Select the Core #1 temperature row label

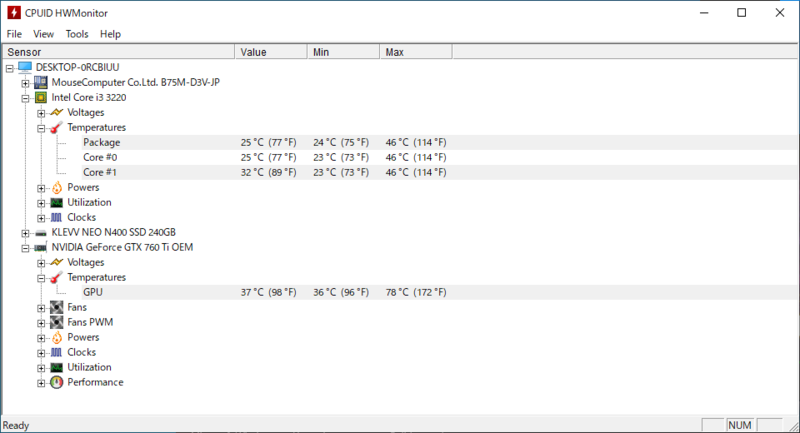[100, 172]
